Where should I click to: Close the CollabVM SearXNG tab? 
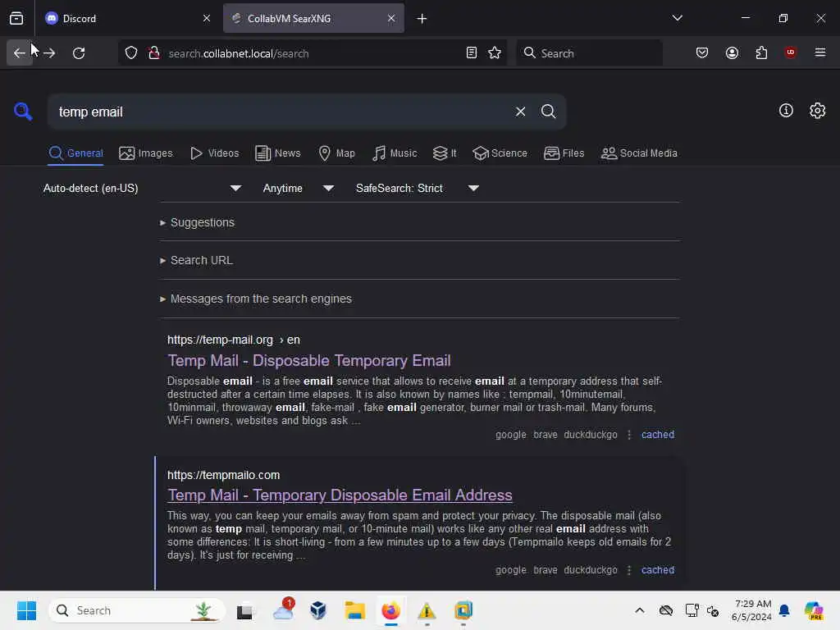pyautogui.click(x=391, y=18)
